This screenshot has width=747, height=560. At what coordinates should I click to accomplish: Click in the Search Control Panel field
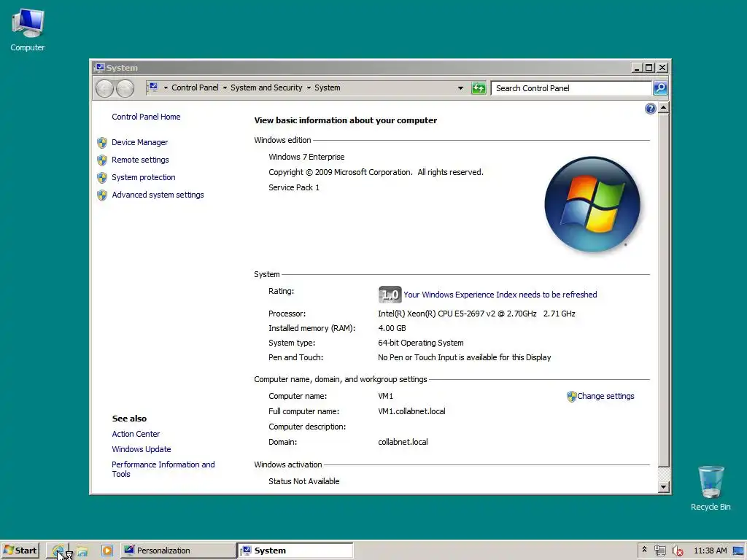point(571,88)
